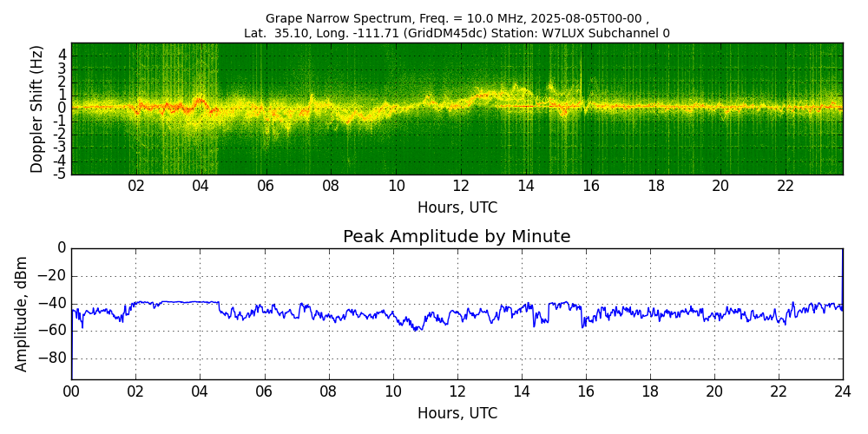868x434 pixels.
Task: Click the 'Doppler Shift (Hz)' axis label
Action: pos(36,108)
